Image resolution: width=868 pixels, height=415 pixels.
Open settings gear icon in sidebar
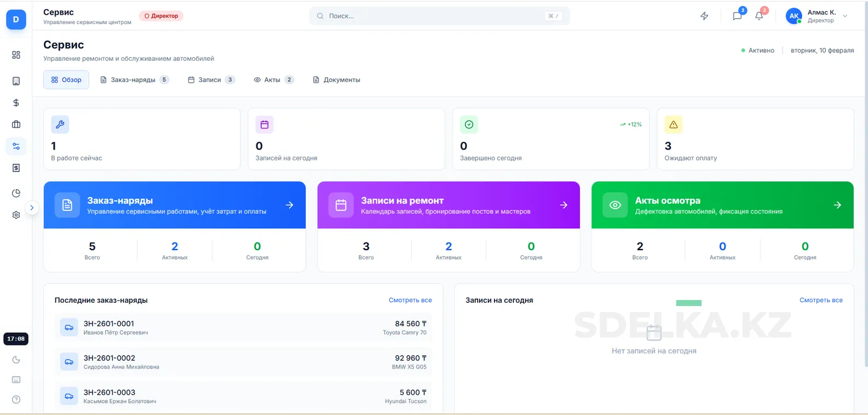(16, 215)
